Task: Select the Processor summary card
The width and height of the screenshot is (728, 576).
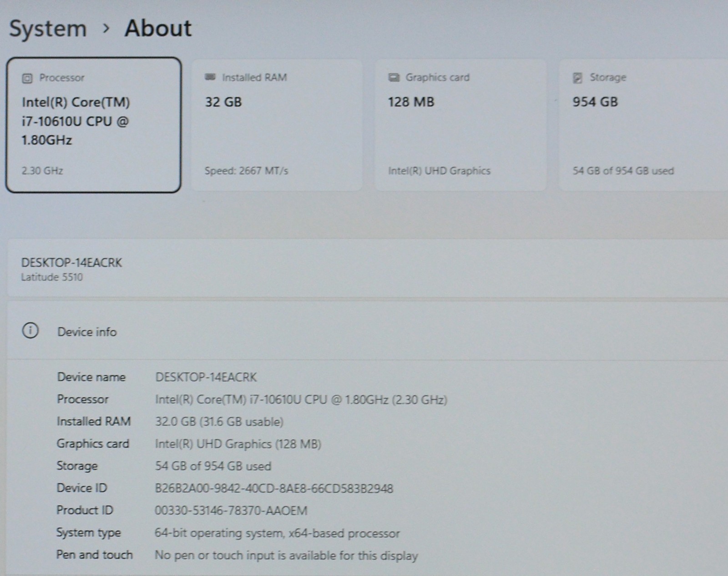Action: 93,125
